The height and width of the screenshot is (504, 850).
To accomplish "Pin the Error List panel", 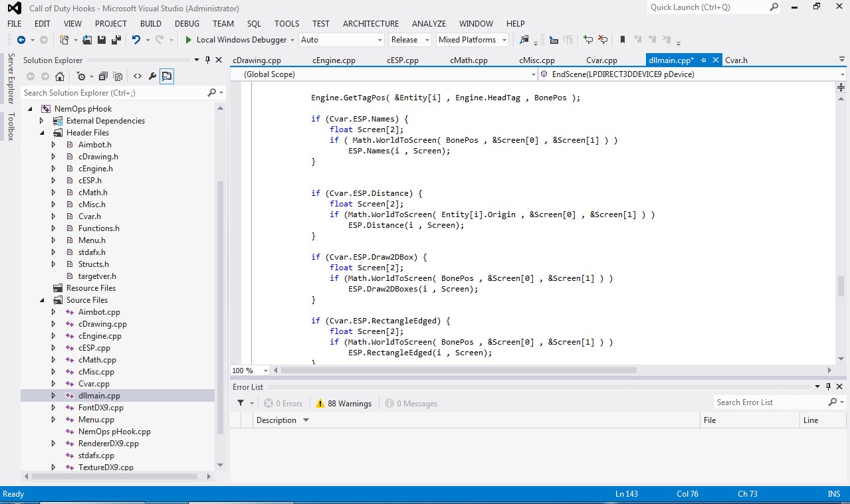I will point(828,386).
